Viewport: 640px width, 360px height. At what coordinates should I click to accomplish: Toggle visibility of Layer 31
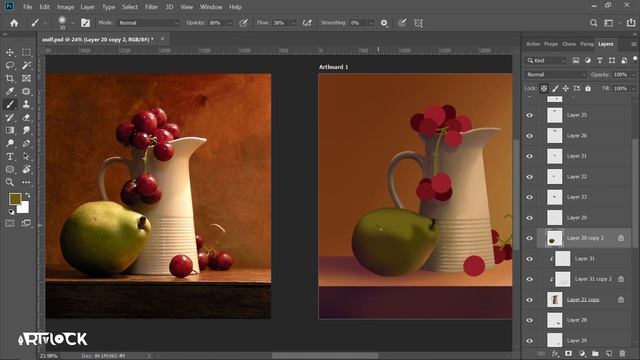(x=529, y=259)
